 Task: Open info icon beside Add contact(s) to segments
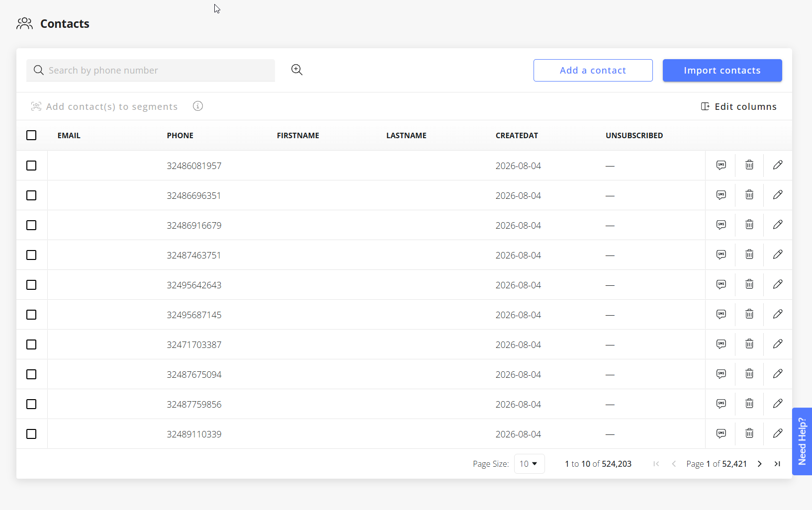pos(198,106)
